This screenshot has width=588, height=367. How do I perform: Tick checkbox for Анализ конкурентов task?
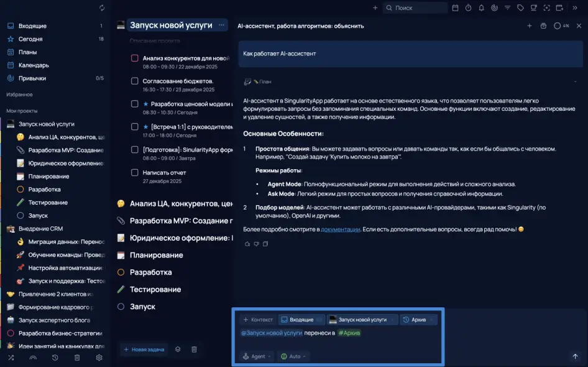point(134,58)
